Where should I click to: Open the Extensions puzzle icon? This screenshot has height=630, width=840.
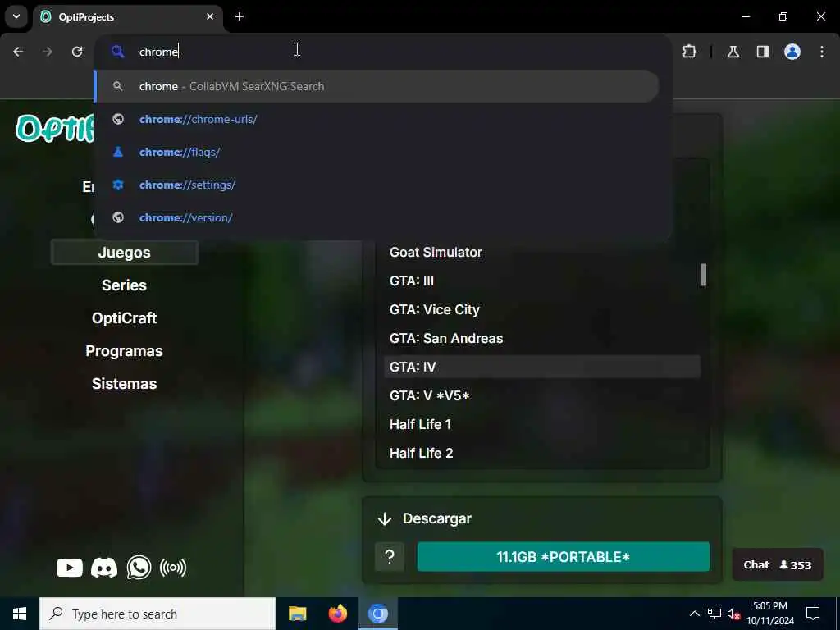pos(689,52)
